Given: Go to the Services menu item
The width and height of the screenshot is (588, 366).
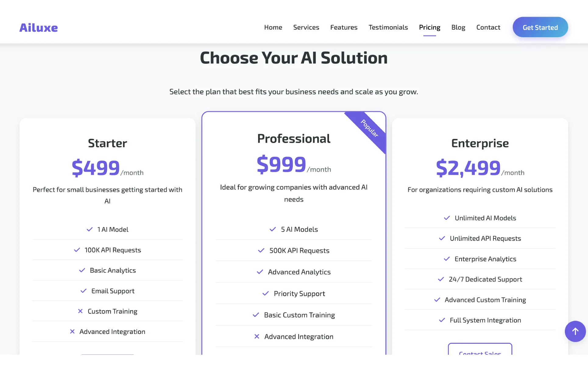Looking at the screenshot, I should tap(306, 27).
